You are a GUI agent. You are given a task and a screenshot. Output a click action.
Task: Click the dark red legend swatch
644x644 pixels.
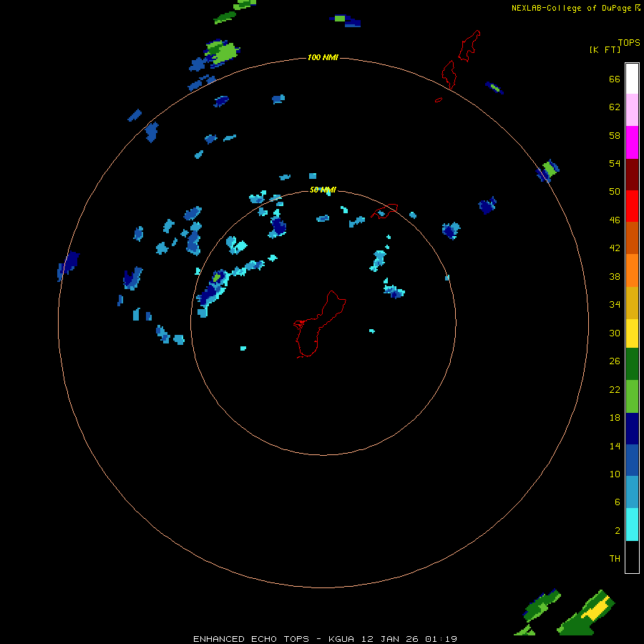click(632, 175)
